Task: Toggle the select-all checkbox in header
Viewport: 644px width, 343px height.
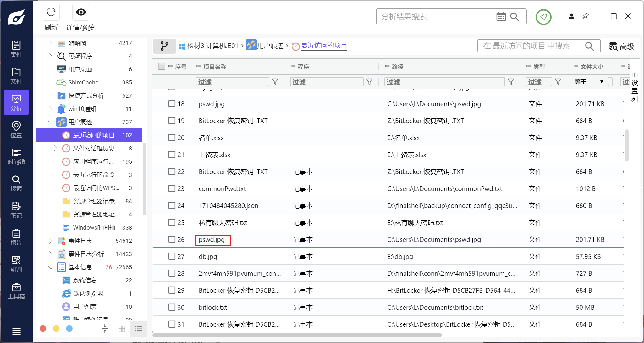Action: pos(162,67)
